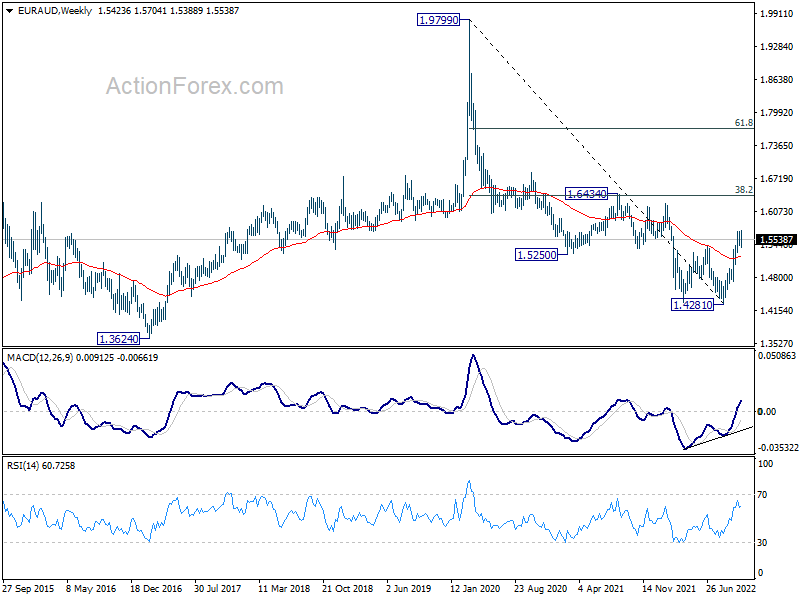Click the 1.99110 price axis label

coord(777,14)
